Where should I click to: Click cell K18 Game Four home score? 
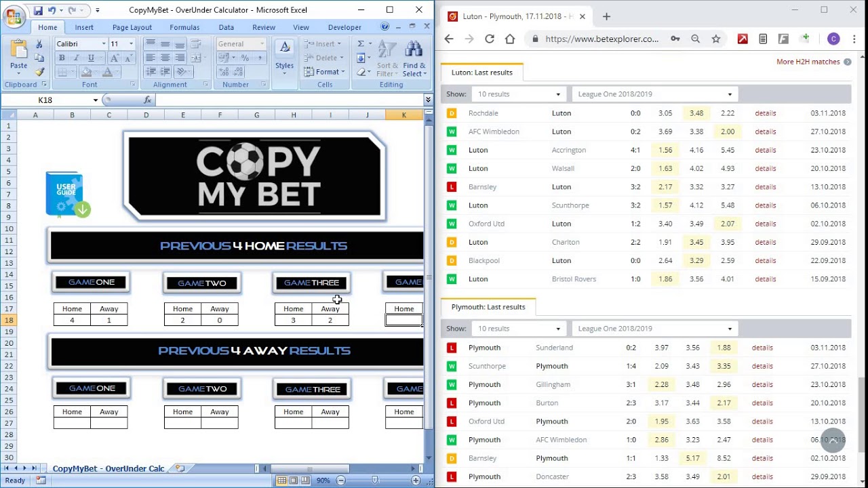(x=403, y=320)
